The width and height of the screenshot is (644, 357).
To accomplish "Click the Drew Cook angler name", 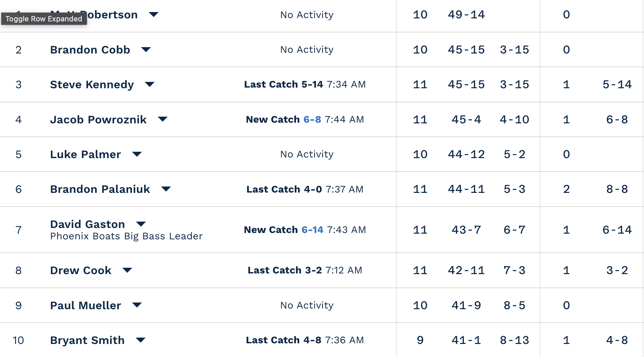I will point(80,270).
